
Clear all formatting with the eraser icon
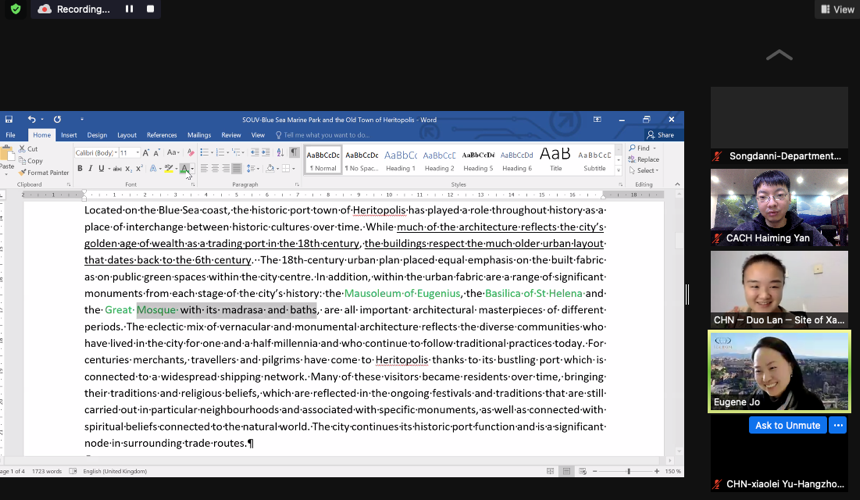pyautogui.click(x=190, y=152)
